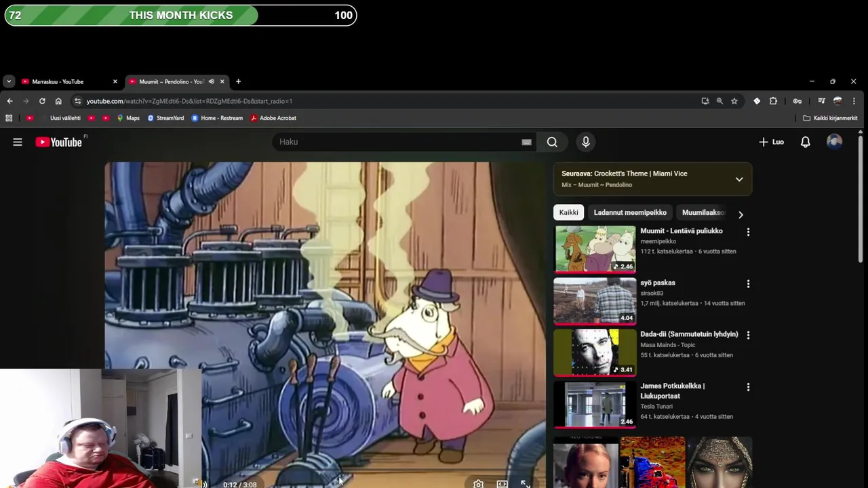Select the Kaikki filter chip
Screen dimensions: 868x488
[x=568, y=213]
